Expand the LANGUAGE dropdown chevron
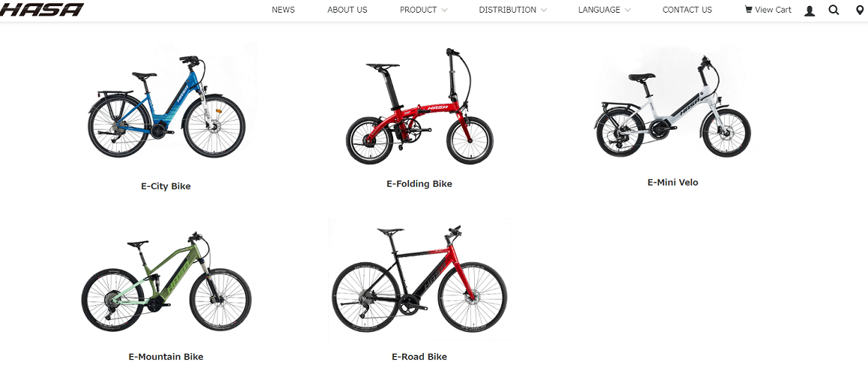 pyautogui.click(x=627, y=10)
